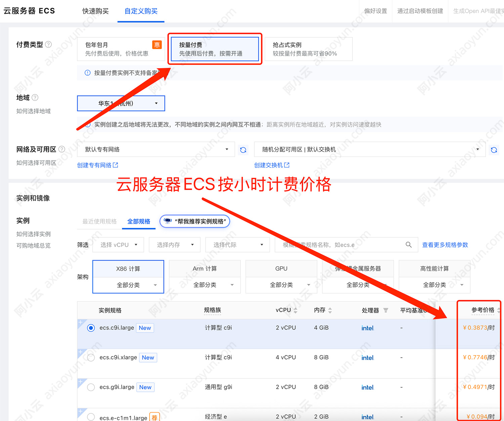Click the ¥0.7746/时 price cell
Screen dimensions: 504x421
click(479, 358)
